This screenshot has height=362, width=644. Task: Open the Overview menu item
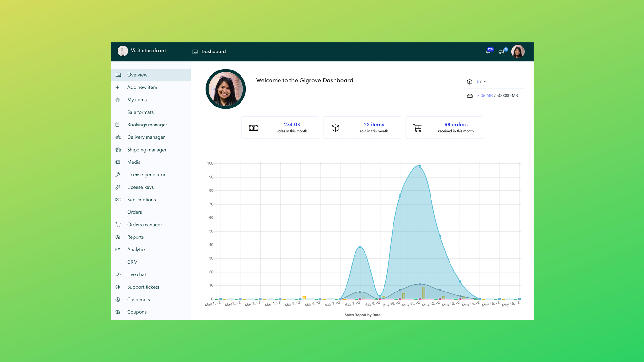click(x=151, y=75)
